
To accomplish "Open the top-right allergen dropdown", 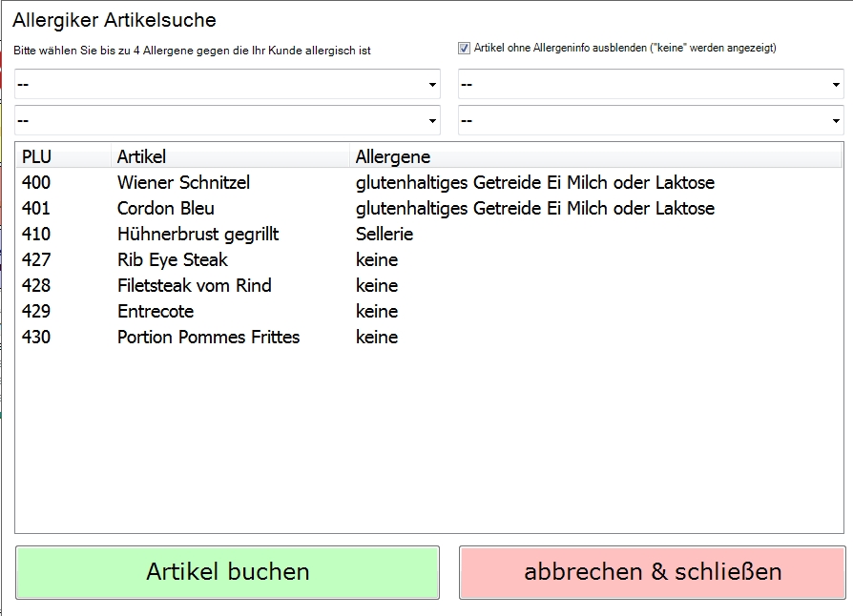I will pyautogui.click(x=651, y=84).
